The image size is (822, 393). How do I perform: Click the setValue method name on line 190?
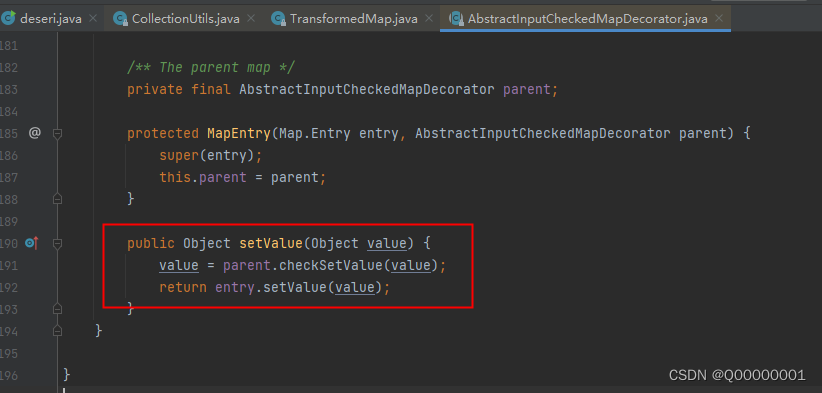pyautogui.click(x=271, y=244)
